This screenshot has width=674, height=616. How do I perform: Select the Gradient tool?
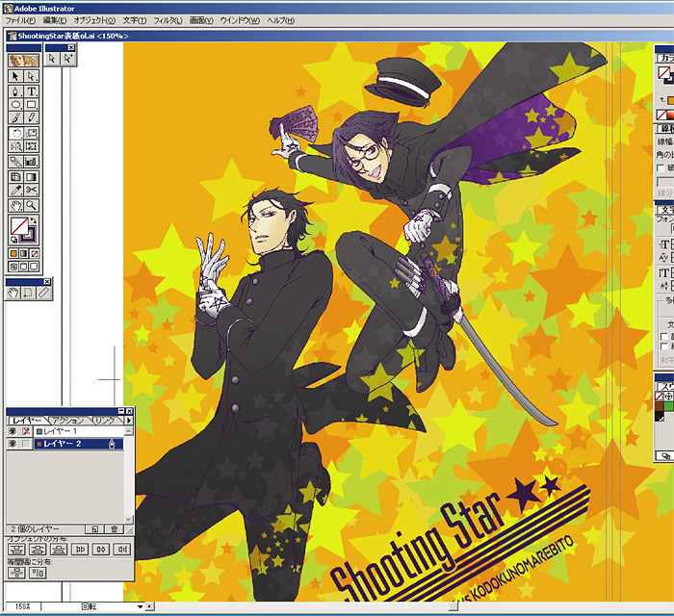tap(31, 177)
